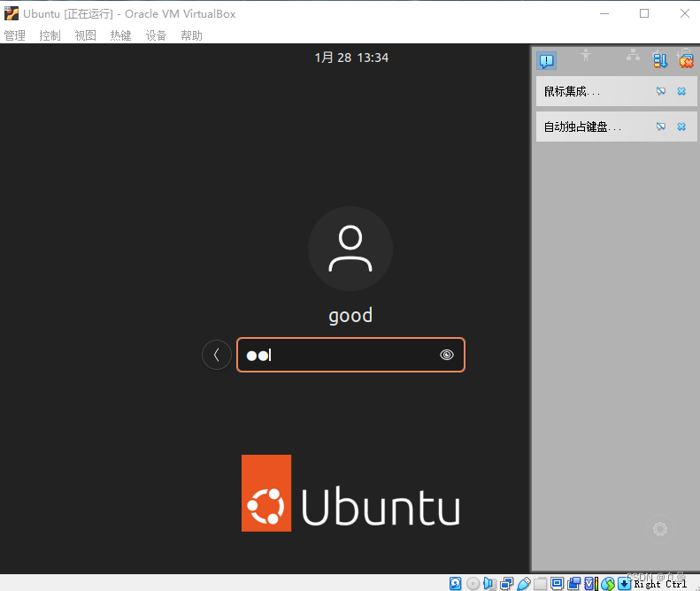Click the network adapters status bar icon
Screen dimensions: 700x591
pos(507,583)
